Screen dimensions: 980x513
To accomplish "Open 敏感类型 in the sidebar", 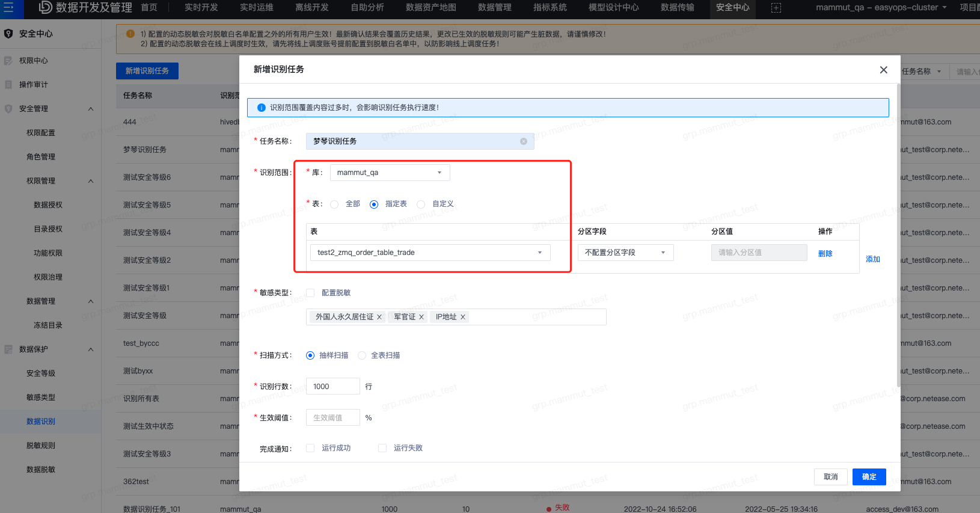I will [41, 398].
